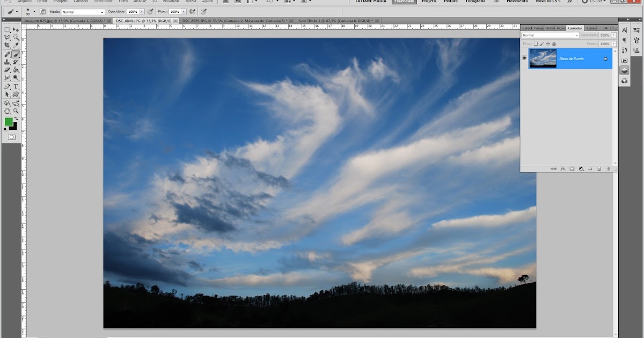The image size is (644, 338).
Task: Switch to Pintura workspace
Action: click(x=451, y=2)
